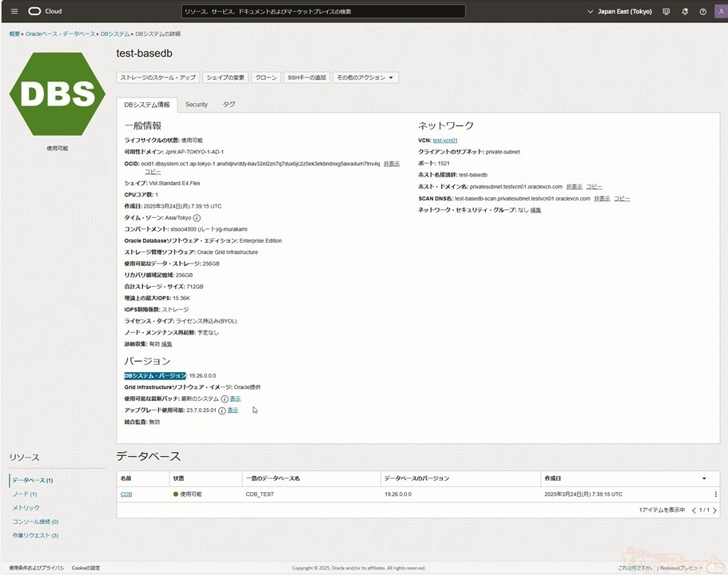Open 使用条件およびプライバシ footer link
The image size is (728, 575).
37,568
